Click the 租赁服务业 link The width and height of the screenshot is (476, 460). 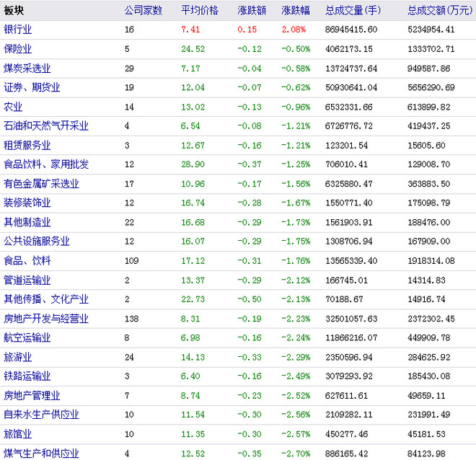pyautogui.click(x=27, y=146)
